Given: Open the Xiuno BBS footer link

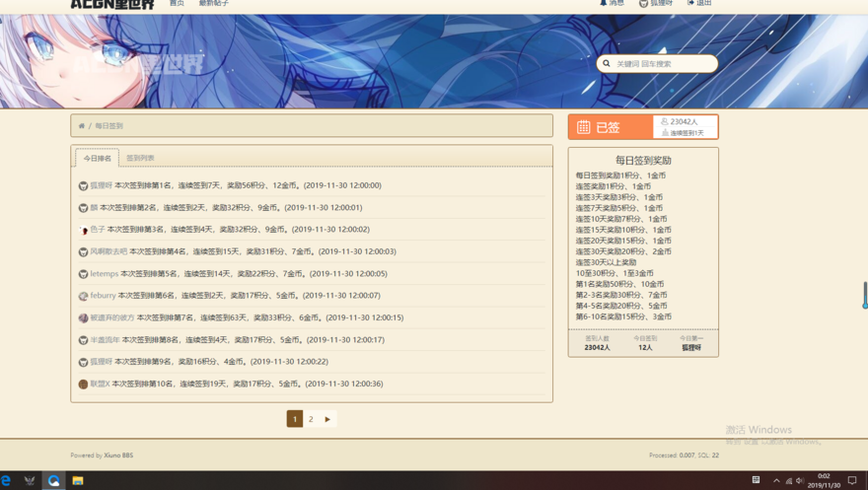Looking at the screenshot, I should pyautogui.click(x=118, y=455).
